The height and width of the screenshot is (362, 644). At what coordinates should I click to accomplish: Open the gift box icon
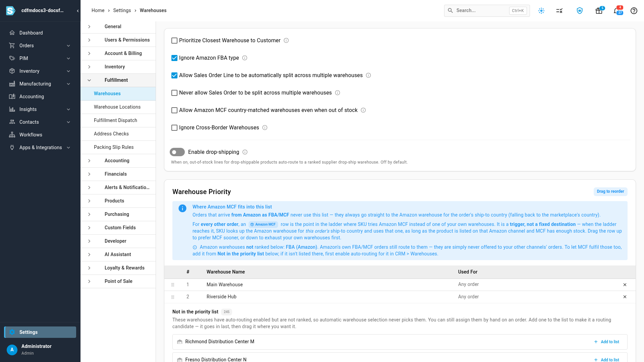coord(599,11)
